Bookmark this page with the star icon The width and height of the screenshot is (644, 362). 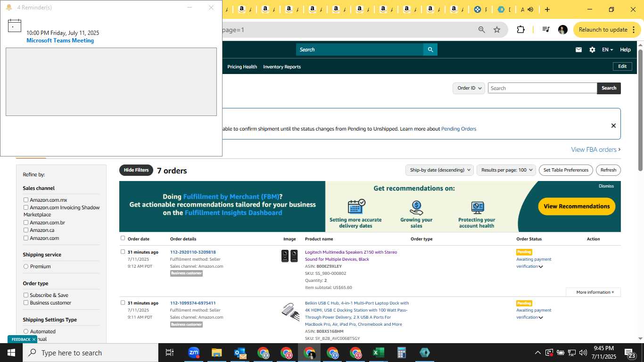pyautogui.click(x=497, y=30)
